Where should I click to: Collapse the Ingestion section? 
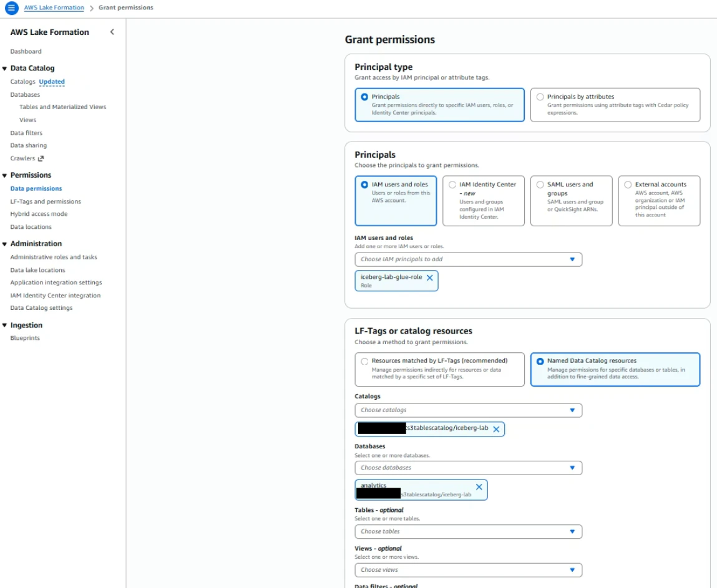click(x=4, y=325)
